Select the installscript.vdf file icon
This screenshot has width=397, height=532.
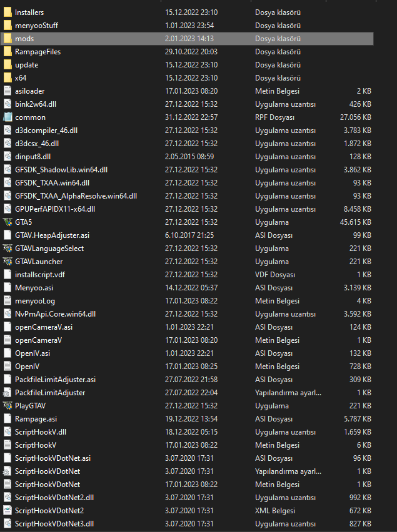(x=8, y=275)
